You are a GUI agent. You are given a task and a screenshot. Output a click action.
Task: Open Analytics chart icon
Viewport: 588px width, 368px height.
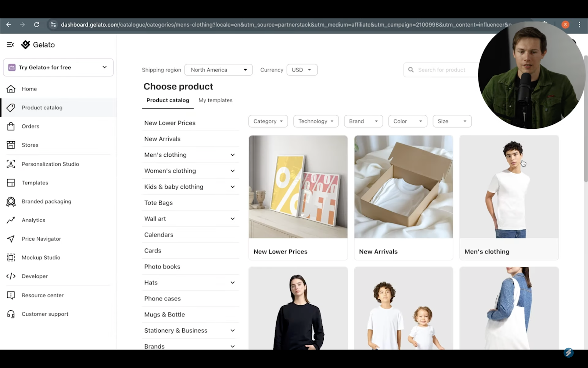pos(11,220)
